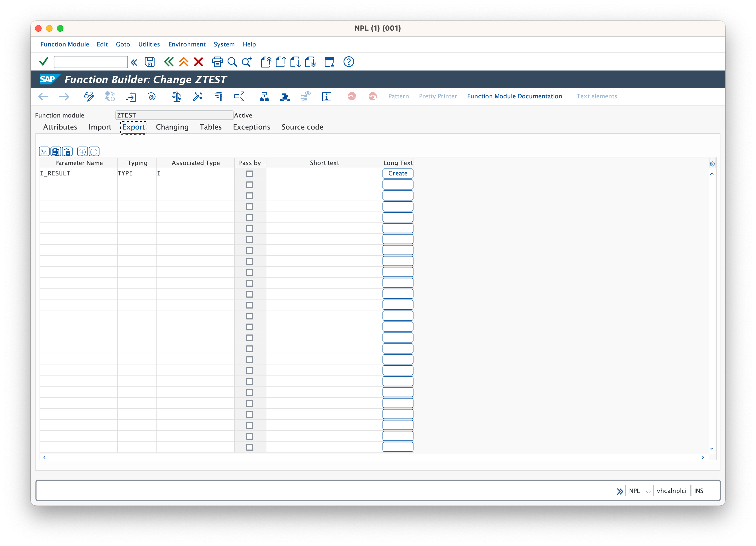Click the Previous Page icon
The image size is (756, 546).
tap(280, 62)
